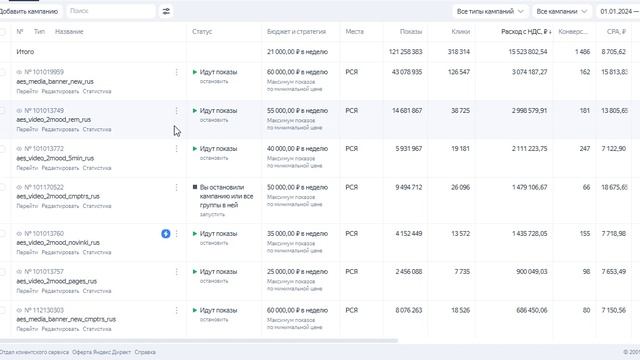Open the filter settings icon beside search

(x=166, y=11)
